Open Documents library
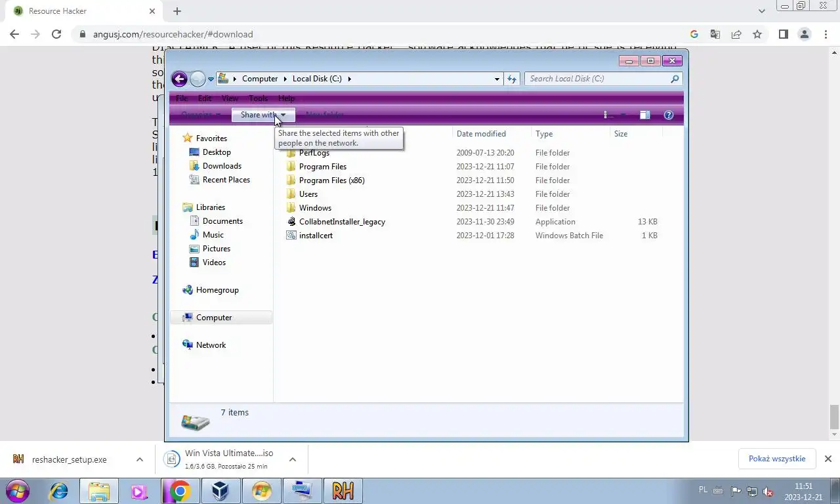Image resolution: width=840 pixels, height=504 pixels. pyautogui.click(x=222, y=221)
